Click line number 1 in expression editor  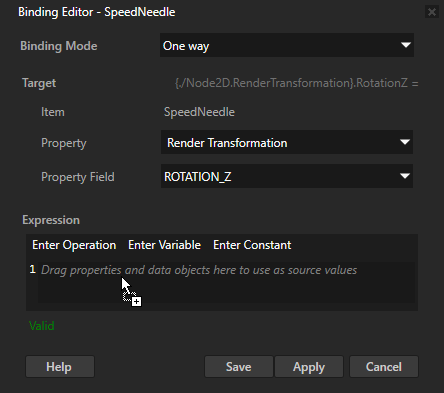[32, 269]
